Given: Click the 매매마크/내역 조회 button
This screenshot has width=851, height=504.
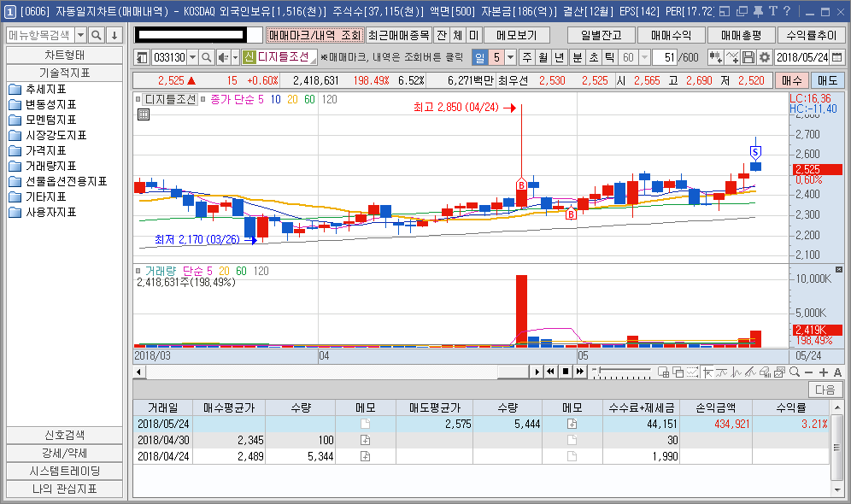Looking at the screenshot, I should 314,35.
